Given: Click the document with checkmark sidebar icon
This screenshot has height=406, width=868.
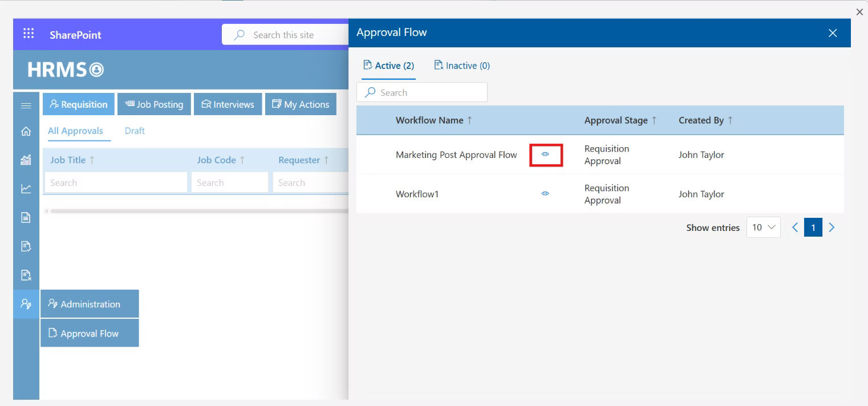Looking at the screenshot, I should [26, 246].
